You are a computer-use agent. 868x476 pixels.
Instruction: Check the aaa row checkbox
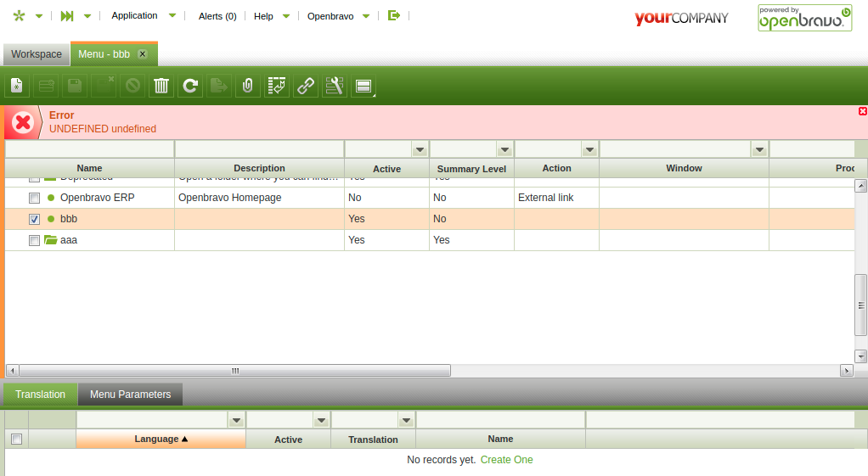coord(34,240)
